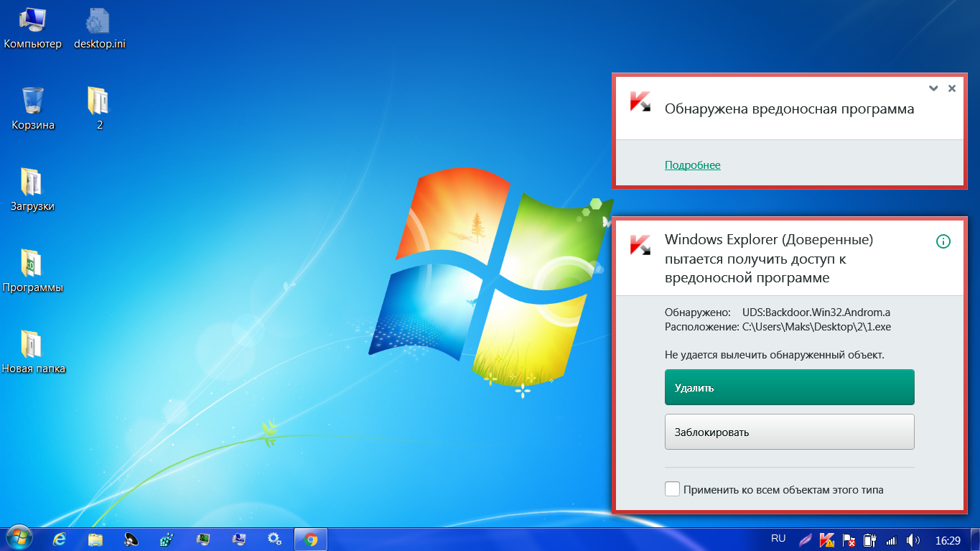
Task: Select the Загрузки folder icon
Action: click(x=32, y=190)
